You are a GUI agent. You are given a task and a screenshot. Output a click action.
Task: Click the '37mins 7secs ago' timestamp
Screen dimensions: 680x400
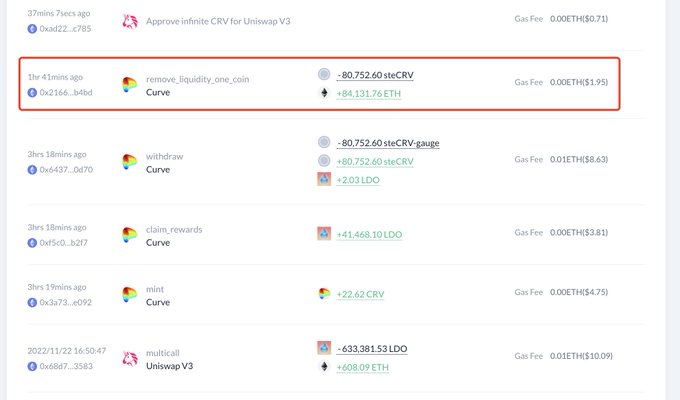pyautogui.click(x=59, y=13)
